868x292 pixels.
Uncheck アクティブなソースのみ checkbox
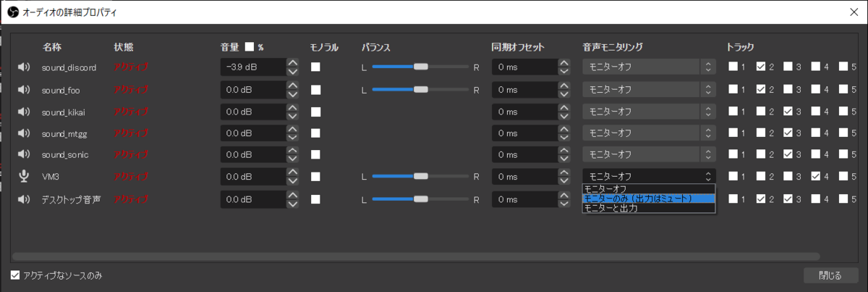point(15,275)
